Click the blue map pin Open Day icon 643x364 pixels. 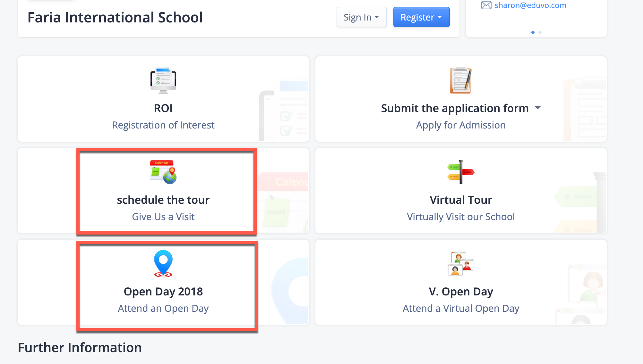(163, 264)
